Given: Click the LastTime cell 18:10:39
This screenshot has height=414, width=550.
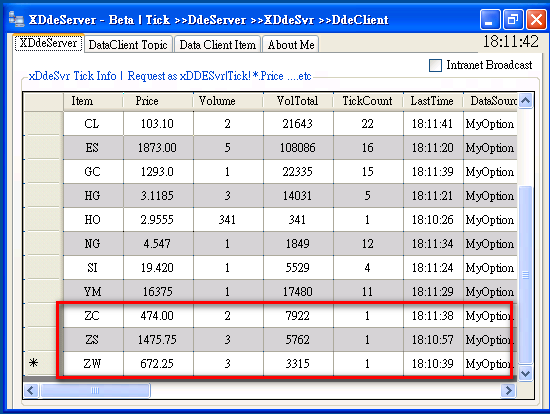Looking at the screenshot, I should [433, 363].
